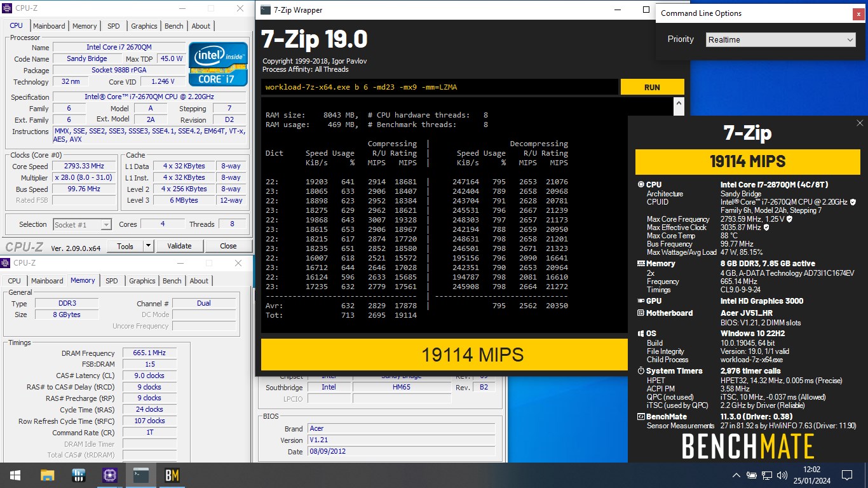The image size is (868, 488).
Task: Click the Level 3 cache value 6 MBytes
Action: [184, 200]
